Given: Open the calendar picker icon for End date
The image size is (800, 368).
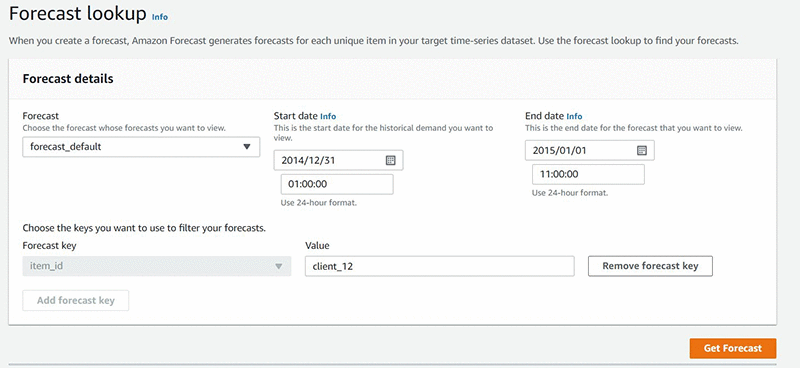Looking at the screenshot, I should click(642, 151).
